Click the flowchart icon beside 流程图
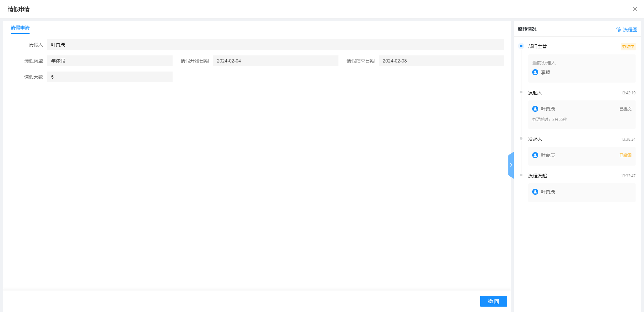Screen dimensions: 644x312 point(618,29)
